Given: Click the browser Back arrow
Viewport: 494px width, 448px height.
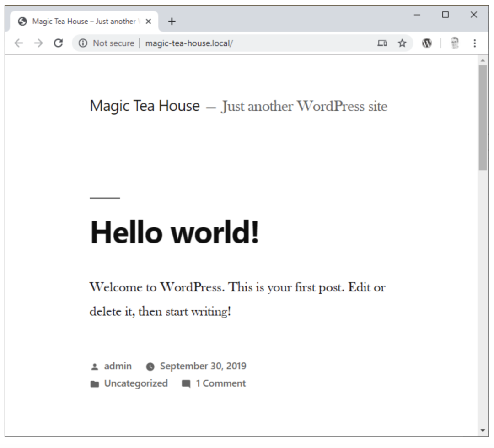Looking at the screenshot, I should click(19, 43).
